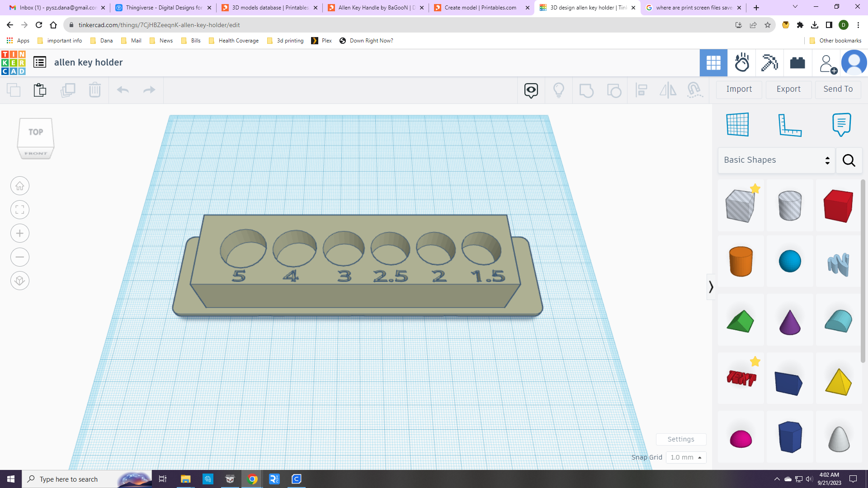Open grid Settings
This screenshot has height=488, width=868.
pyautogui.click(x=681, y=439)
